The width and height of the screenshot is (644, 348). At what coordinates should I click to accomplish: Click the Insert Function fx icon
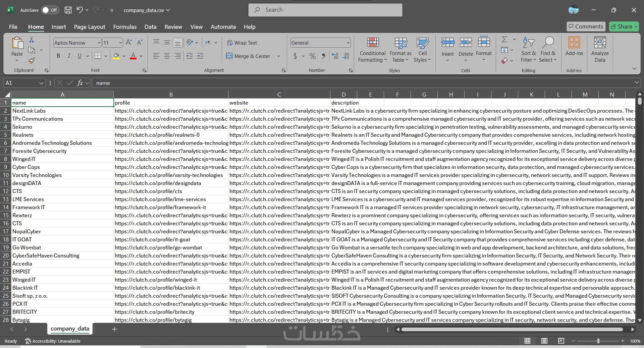(x=80, y=83)
